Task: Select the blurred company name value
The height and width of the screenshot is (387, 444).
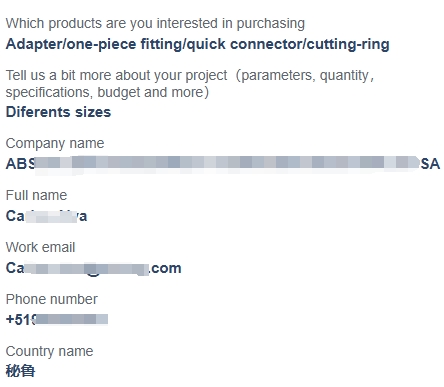Action: (223, 164)
